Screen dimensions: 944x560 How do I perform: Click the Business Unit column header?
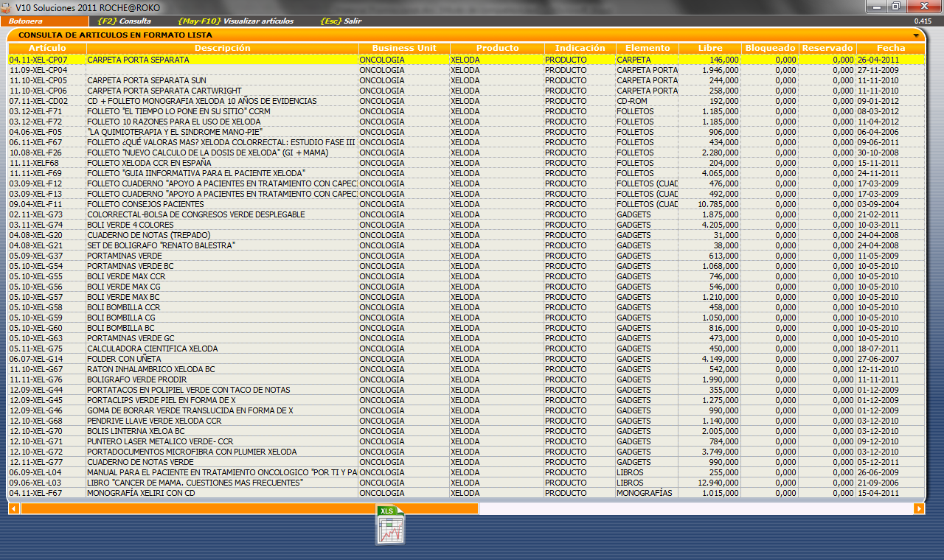(x=404, y=48)
